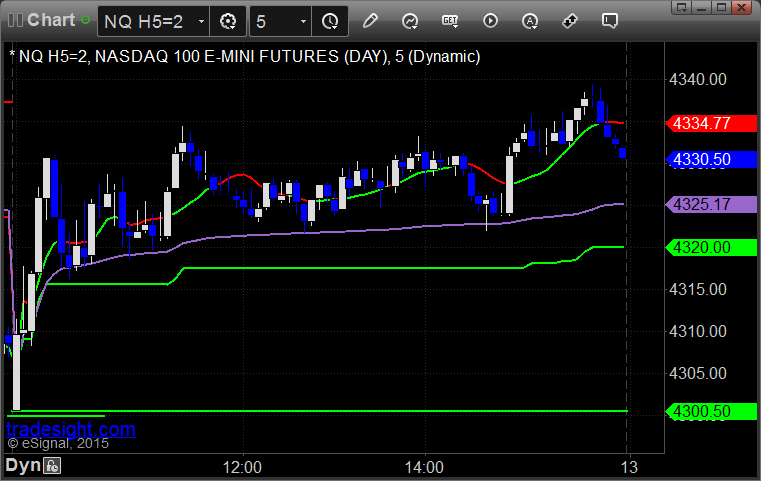
Task: Open the comment bubble icon in toolbar
Action: coord(610,21)
